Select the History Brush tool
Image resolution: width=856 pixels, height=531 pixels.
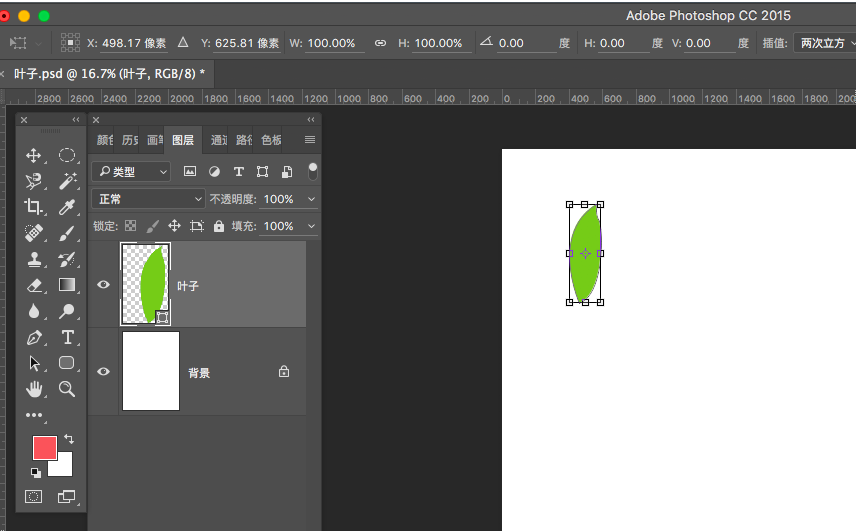(x=67, y=259)
